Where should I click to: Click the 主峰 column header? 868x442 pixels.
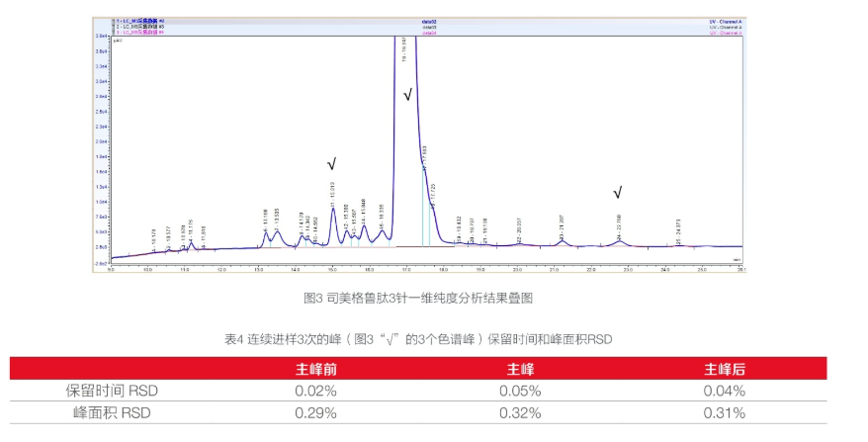[520, 369]
